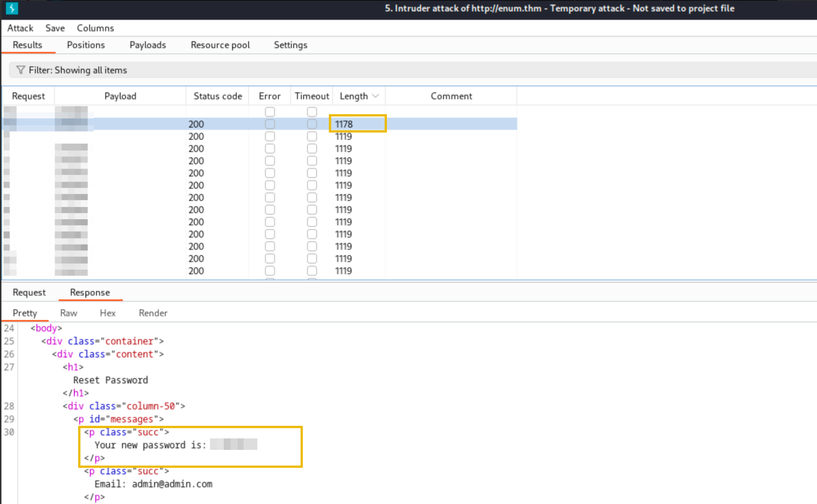Image resolution: width=817 pixels, height=504 pixels.
Task: Select the result row with length 1178
Action: [343, 124]
